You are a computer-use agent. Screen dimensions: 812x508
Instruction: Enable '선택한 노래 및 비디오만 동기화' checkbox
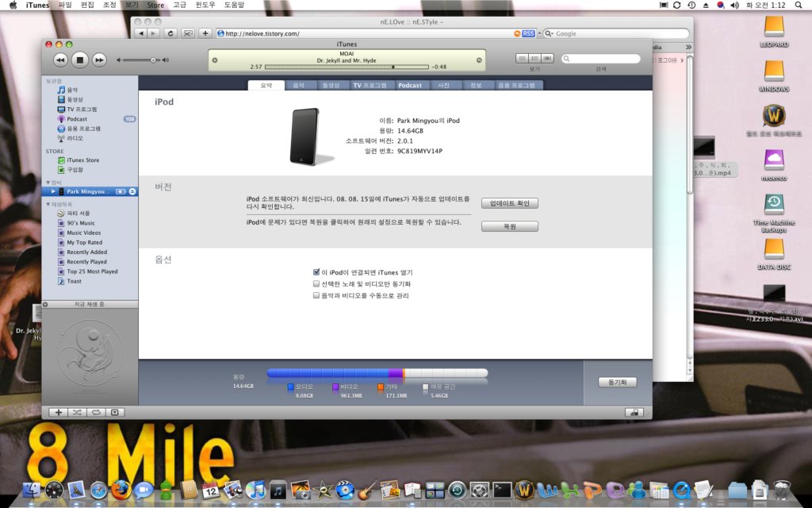(x=316, y=283)
